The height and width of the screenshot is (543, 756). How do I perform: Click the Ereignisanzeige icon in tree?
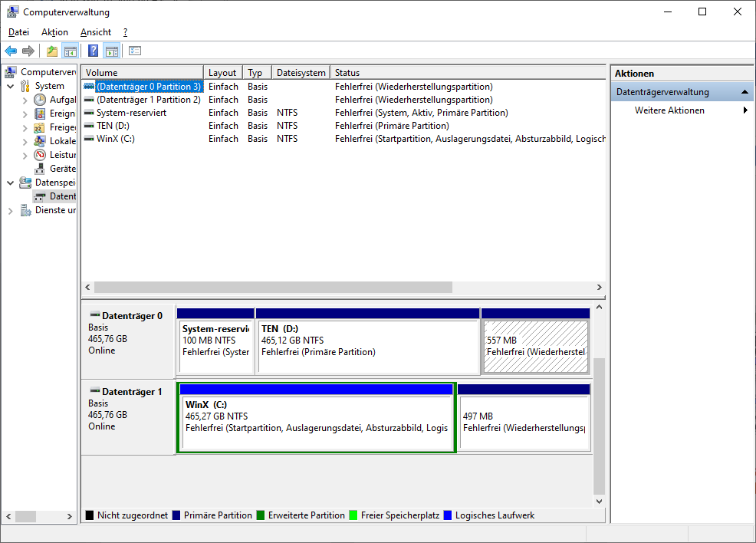click(x=40, y=114)
